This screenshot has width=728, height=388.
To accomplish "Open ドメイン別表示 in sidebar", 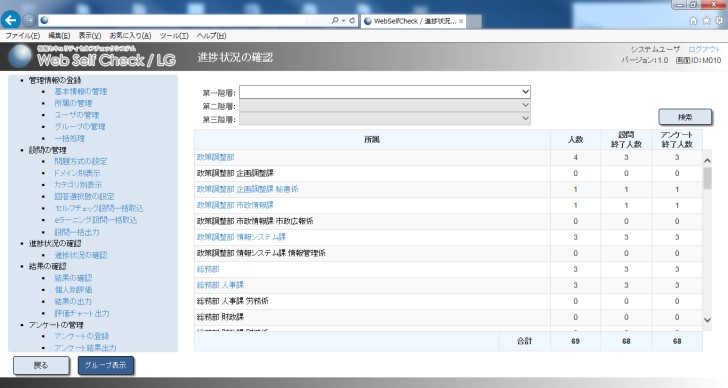I will (x=77, y=173).
